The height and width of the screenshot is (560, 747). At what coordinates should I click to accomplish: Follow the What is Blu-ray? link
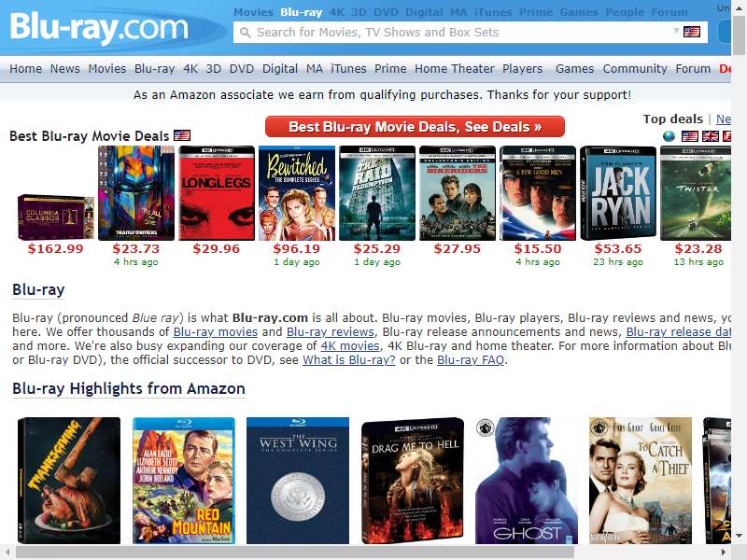coord(348,360)
